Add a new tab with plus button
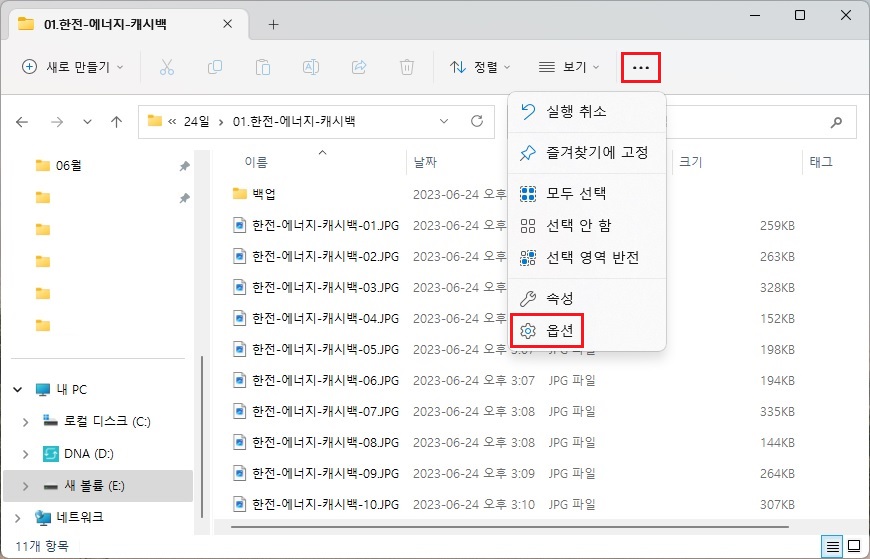The image size is (870, 559). pyautogui.click(x=273, y=24)
